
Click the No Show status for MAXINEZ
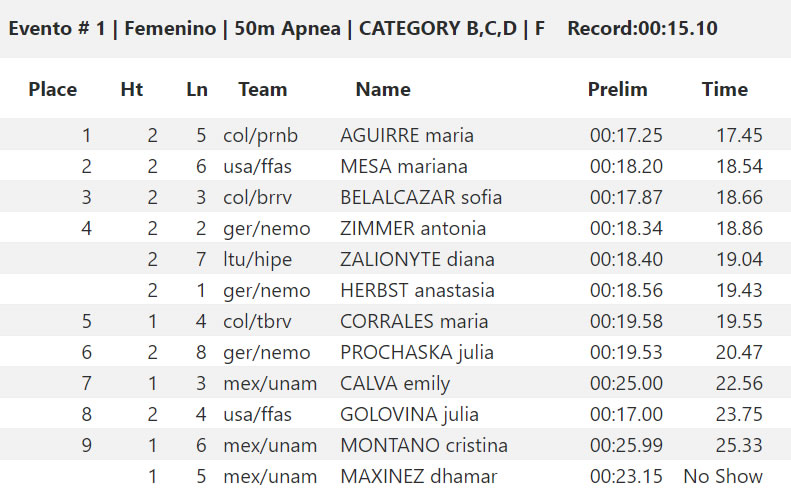click(x=722, y=476)
